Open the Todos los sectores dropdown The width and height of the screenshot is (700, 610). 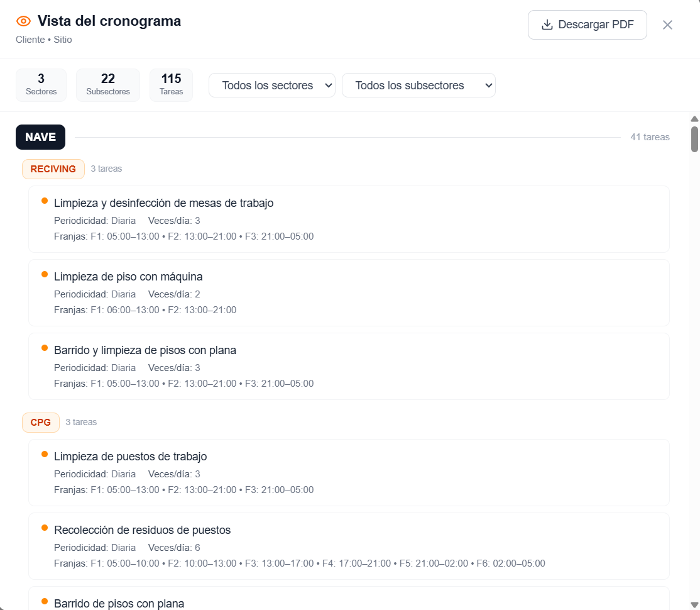[x=272, y=86]
